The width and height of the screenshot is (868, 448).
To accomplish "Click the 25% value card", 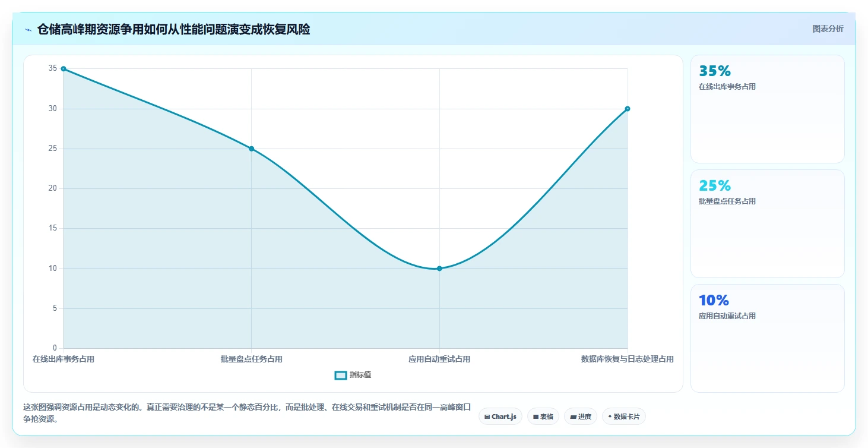I will click(767, 223).
